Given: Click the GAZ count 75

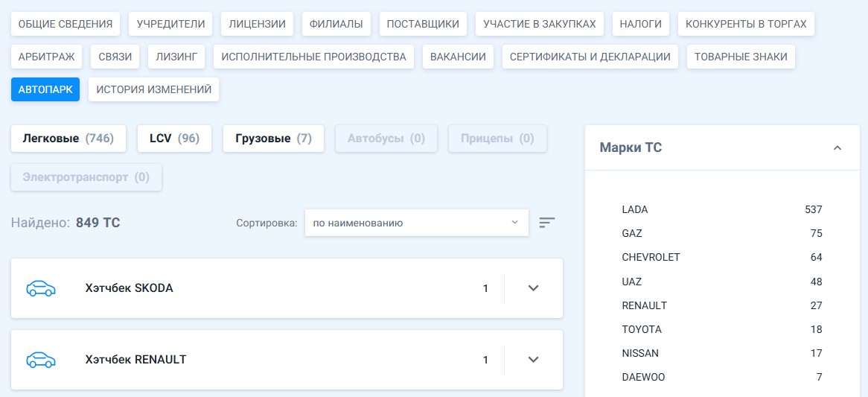Looking at the screenshot, I should click(x=816, y=234).
